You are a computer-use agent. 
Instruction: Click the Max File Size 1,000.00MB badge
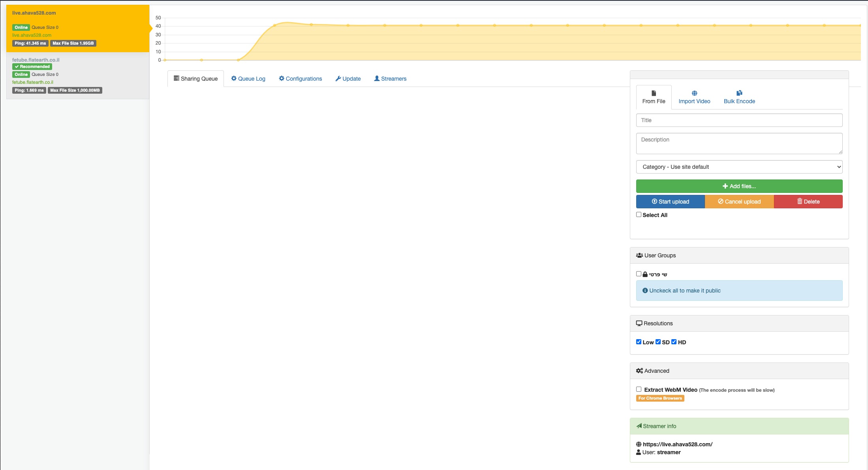coord(75,91)
